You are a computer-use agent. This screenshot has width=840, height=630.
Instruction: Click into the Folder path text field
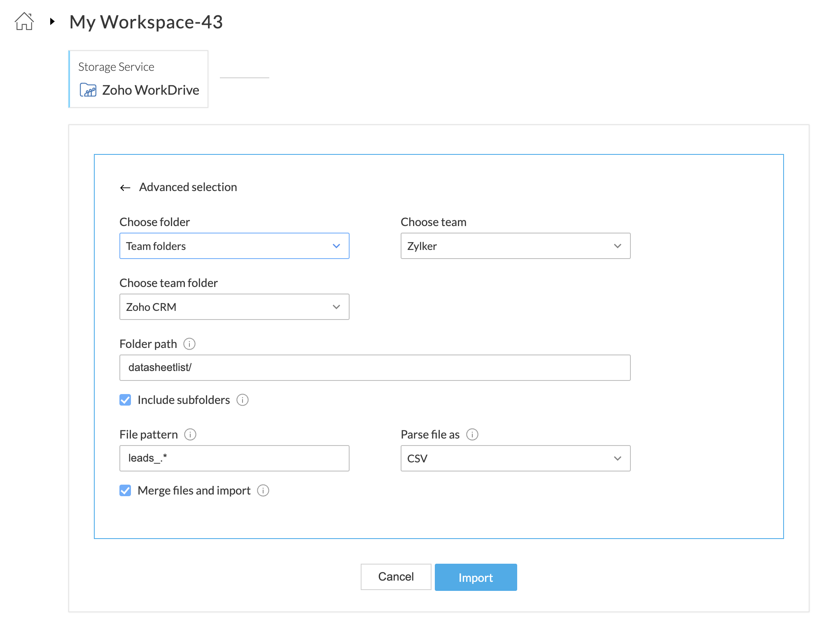click(x=375, y=368)
